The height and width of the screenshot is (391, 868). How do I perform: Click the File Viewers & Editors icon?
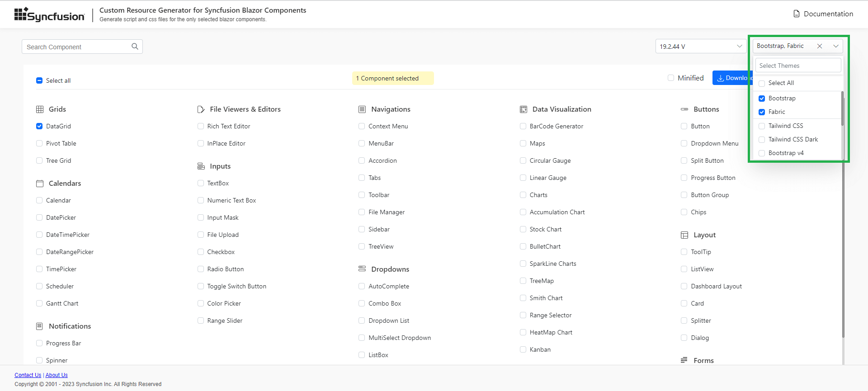pos(201,109)
